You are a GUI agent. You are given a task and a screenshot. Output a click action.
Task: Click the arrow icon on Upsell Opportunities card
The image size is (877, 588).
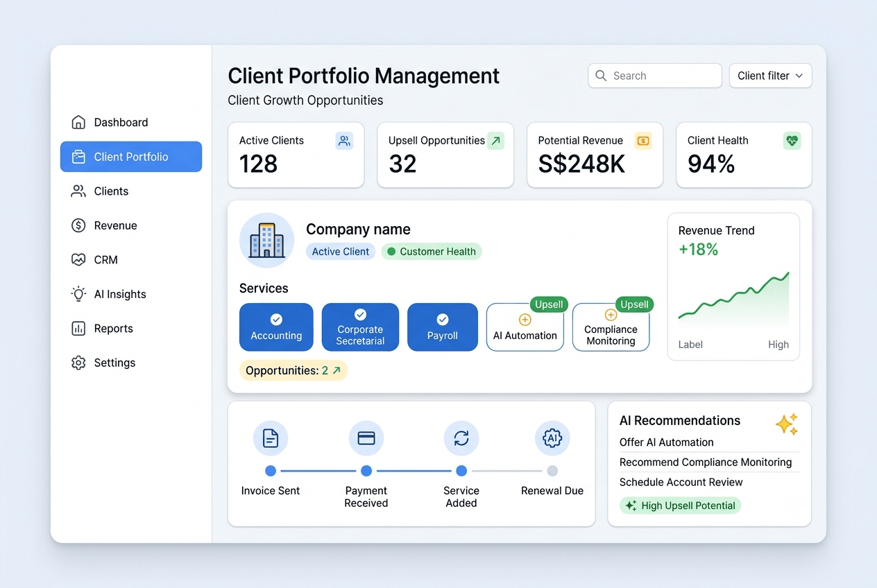495,141
